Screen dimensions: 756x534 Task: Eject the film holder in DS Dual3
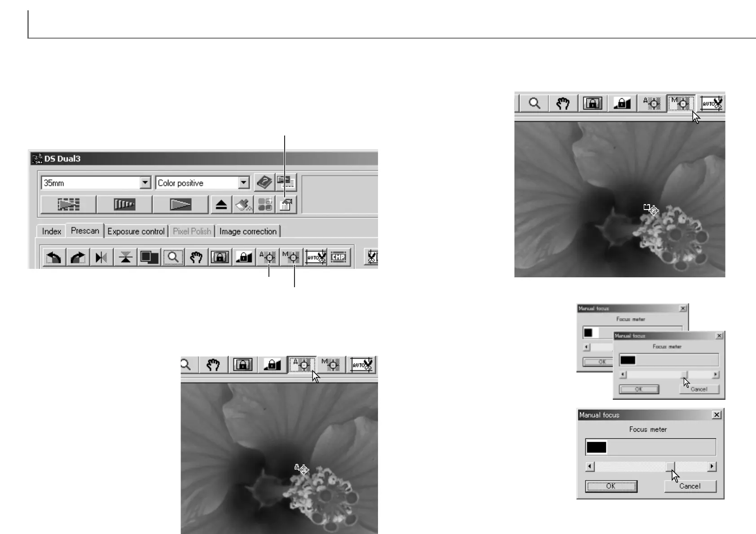pos(221,205)
